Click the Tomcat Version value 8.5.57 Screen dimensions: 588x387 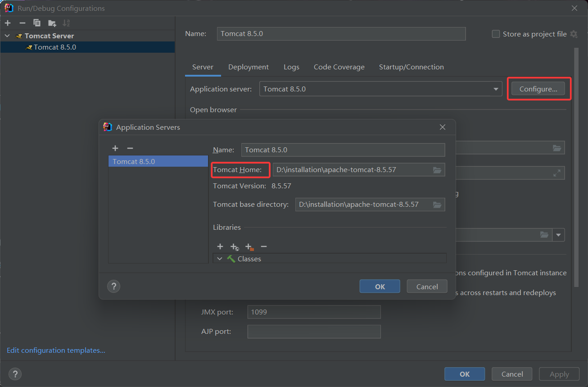click(281, 186)
